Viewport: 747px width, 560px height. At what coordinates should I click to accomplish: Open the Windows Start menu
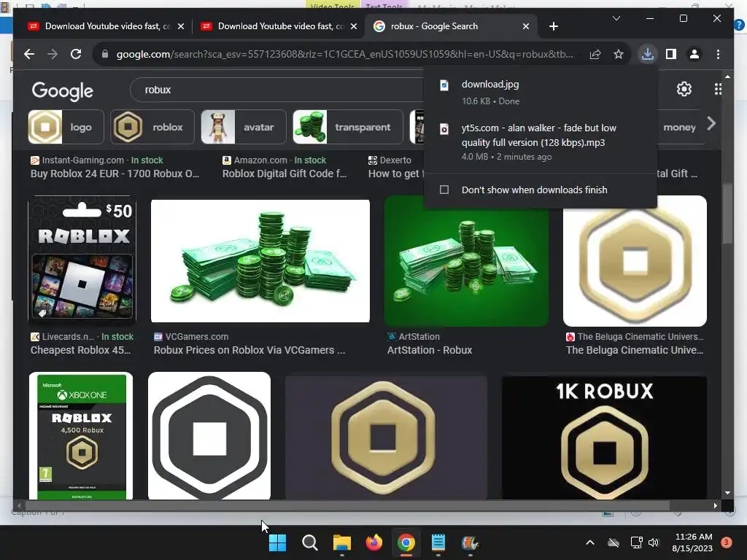[278, 542]
